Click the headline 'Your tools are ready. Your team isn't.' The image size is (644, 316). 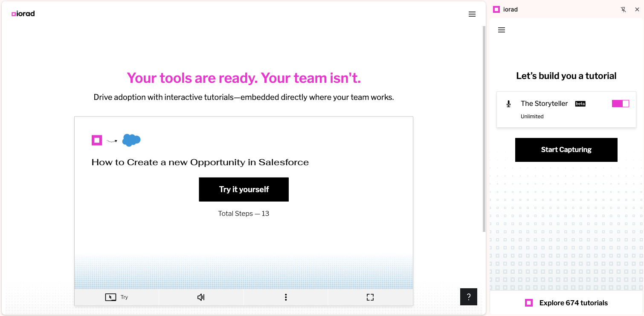pos(244,78)
